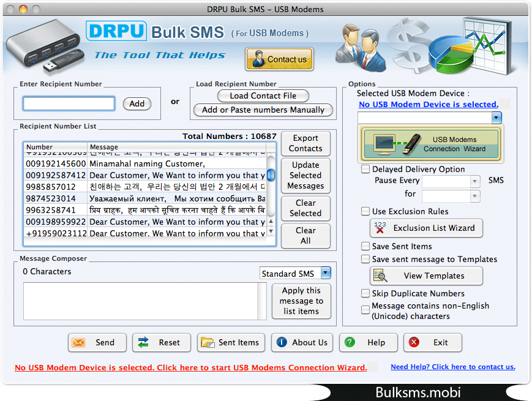Select row with number 9963258741
This screenshot has height=401, width=532.
pos(145,210)
